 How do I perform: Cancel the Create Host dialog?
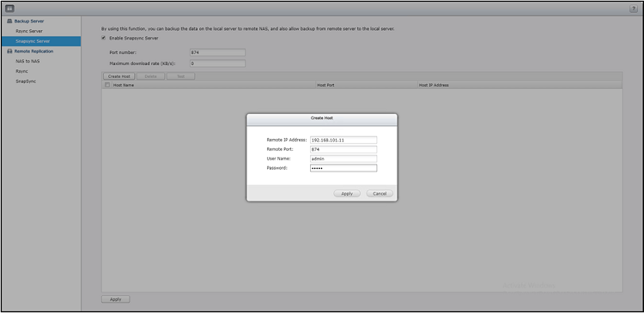coord(380,194)
